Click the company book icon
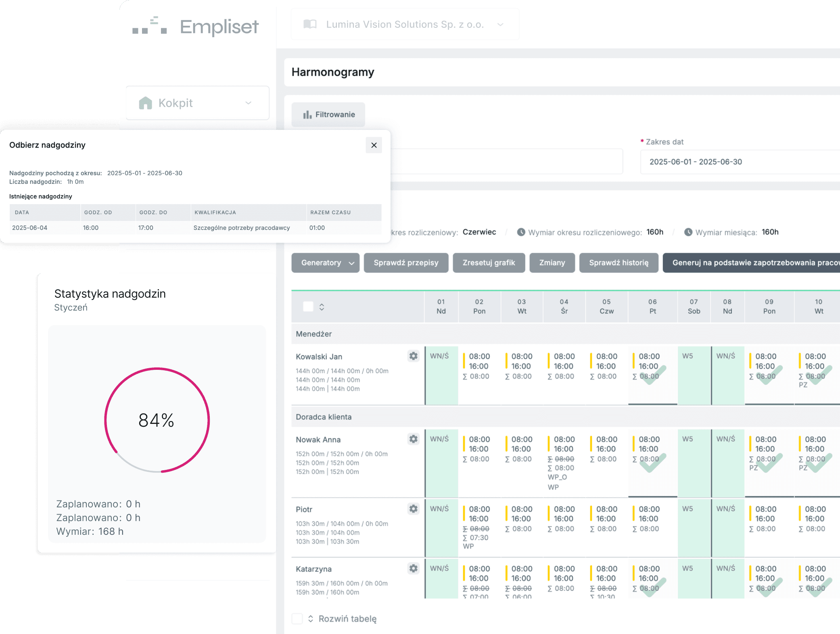 [x=310, y=24]
